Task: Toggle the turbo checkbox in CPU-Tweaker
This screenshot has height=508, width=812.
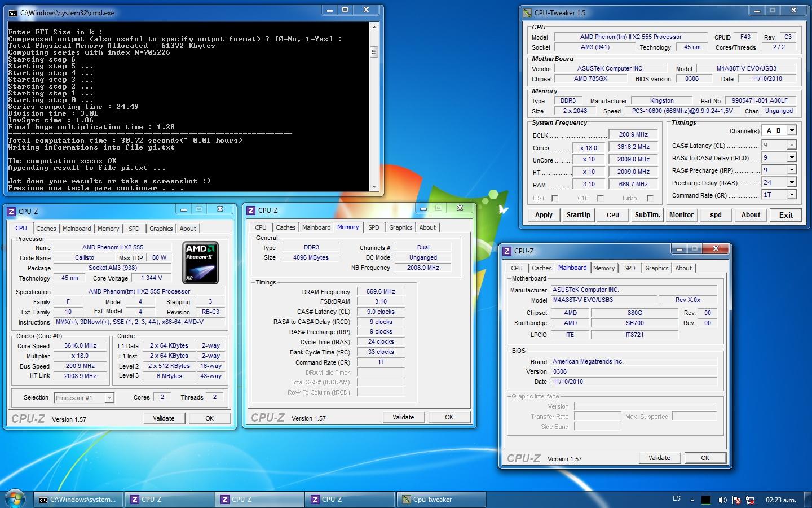Action: point(650,198)
